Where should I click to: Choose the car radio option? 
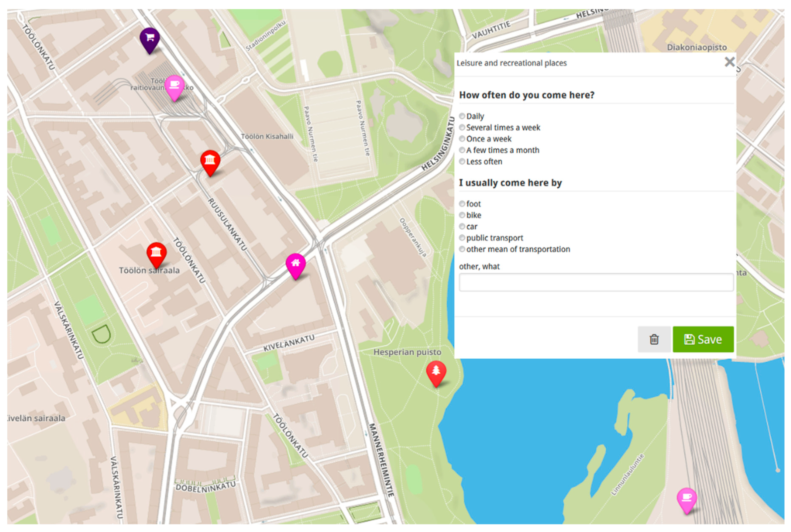462,226
